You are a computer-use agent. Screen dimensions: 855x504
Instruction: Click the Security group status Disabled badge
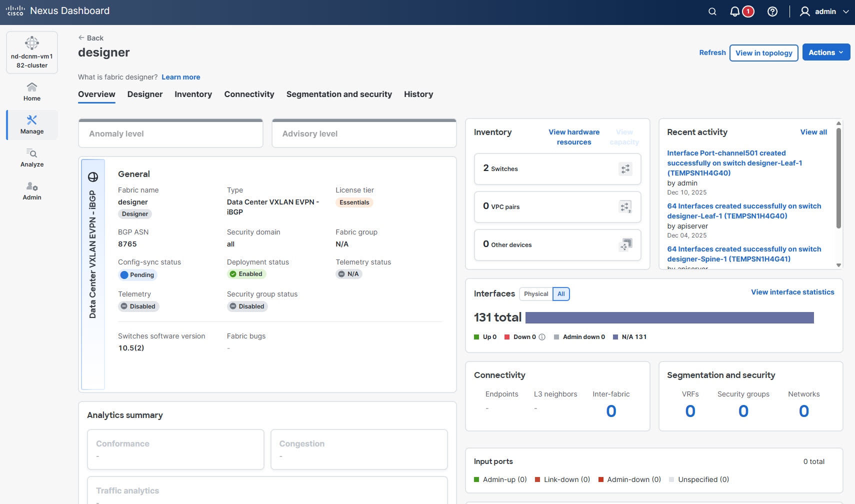pos(247,306)
